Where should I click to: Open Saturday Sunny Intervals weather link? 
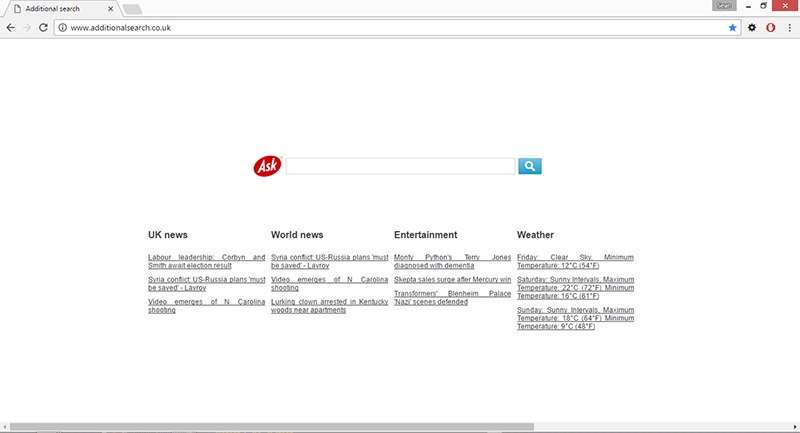pos(576,288)
